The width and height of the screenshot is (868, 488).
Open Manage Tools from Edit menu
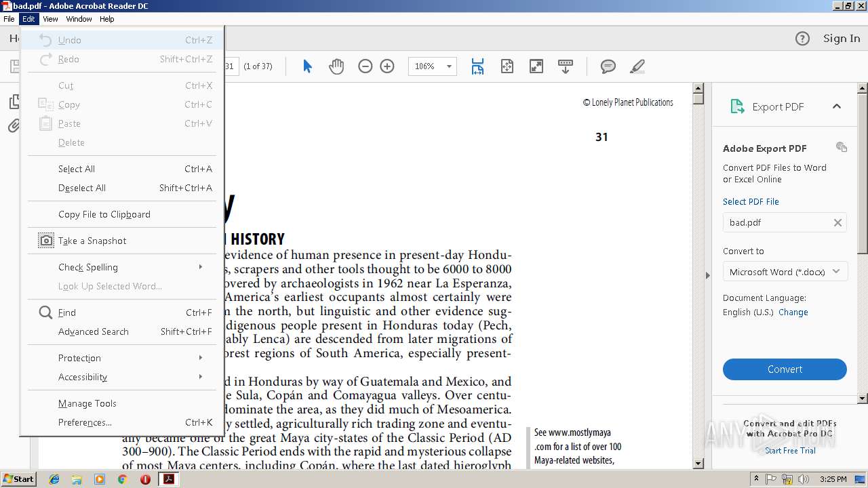(122, 403)
